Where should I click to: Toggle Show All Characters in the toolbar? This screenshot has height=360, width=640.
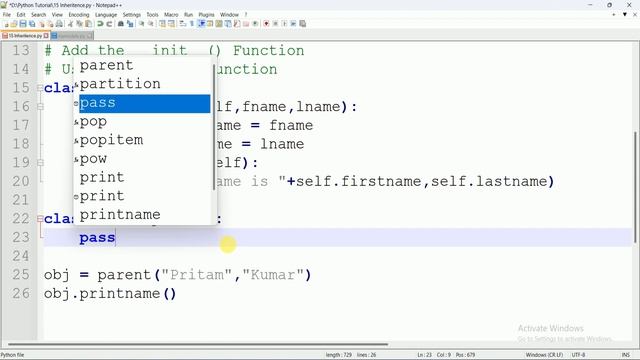tap(192, 24)
